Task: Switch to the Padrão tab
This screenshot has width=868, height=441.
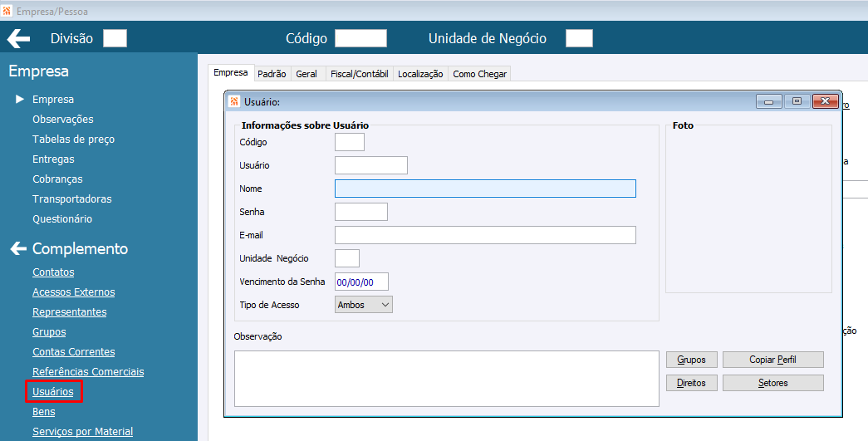Action: coord(272,74)
